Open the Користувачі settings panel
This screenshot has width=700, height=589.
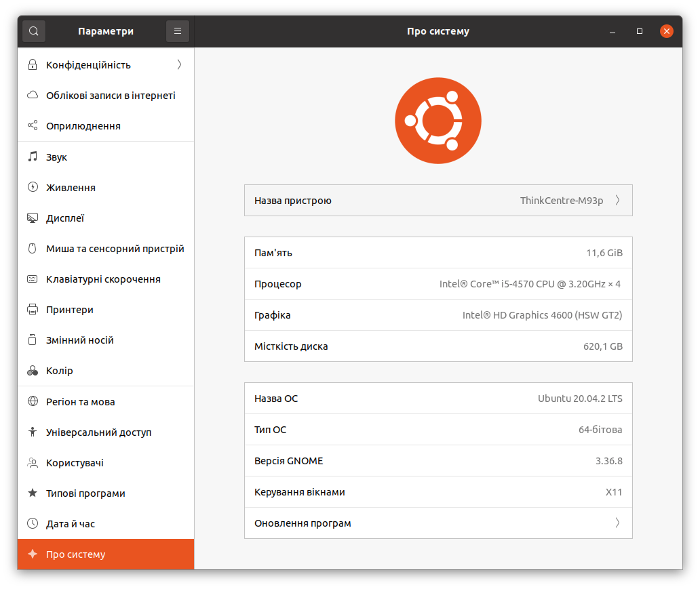(x=75, y=463)
